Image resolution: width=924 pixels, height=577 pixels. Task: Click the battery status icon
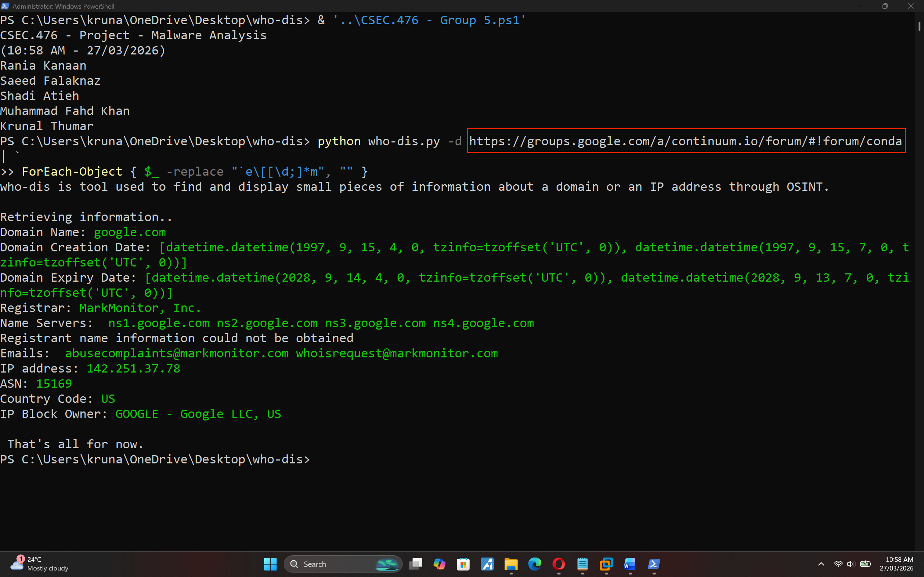tap(865, 564)
